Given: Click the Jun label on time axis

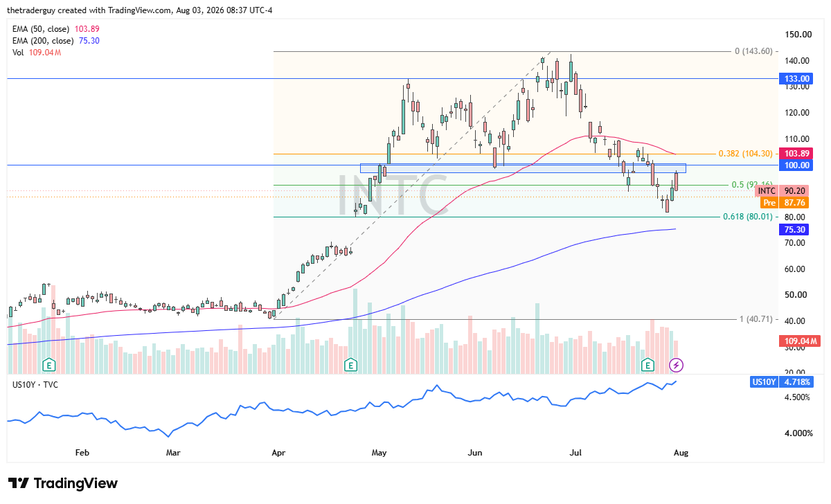Looking at the screenshot, I should point(475,453).
